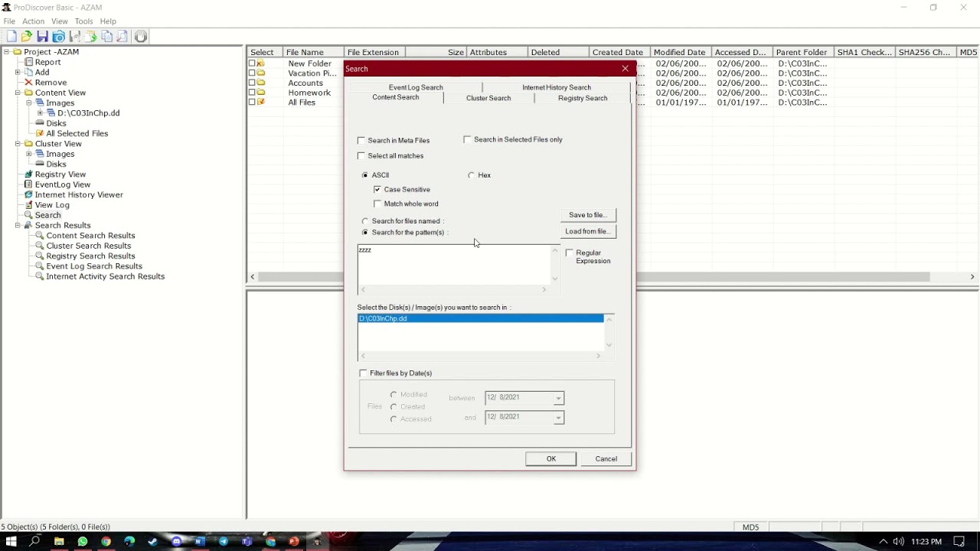Screen dimensions: 980x551
Task: Switch to the Event Log Search tab
Action: pyautogui.click(x=416, y=87)
